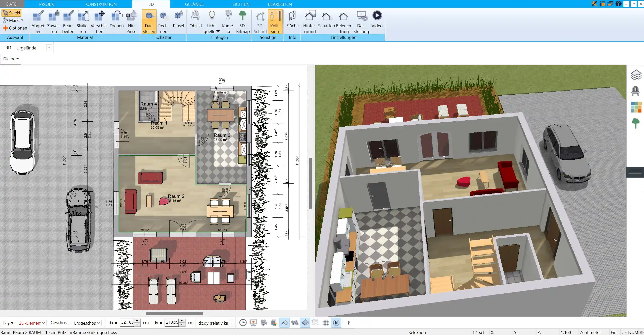
Task: Insert an Objekt via the chair icon
Action: [x=196, y=19]
